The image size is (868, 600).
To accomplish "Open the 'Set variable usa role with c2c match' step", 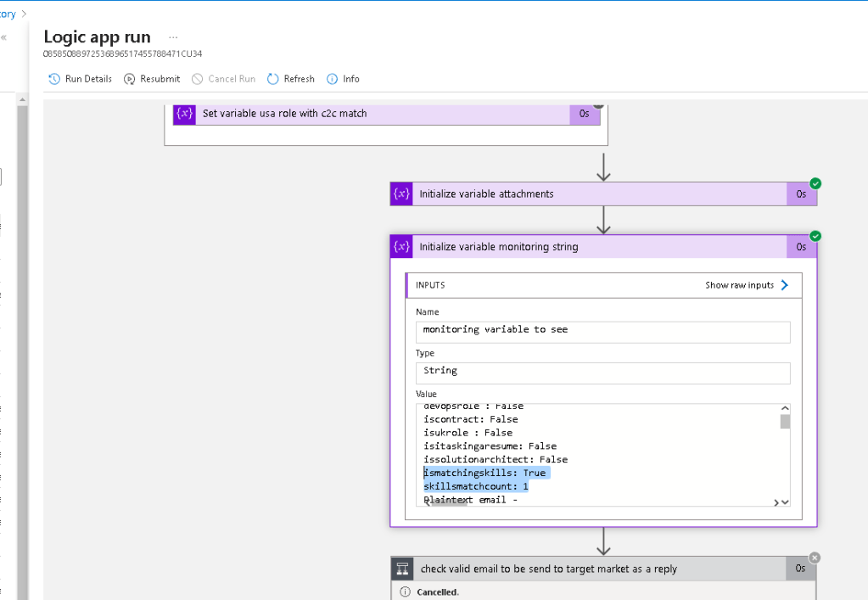I will [x=386, y=114].
